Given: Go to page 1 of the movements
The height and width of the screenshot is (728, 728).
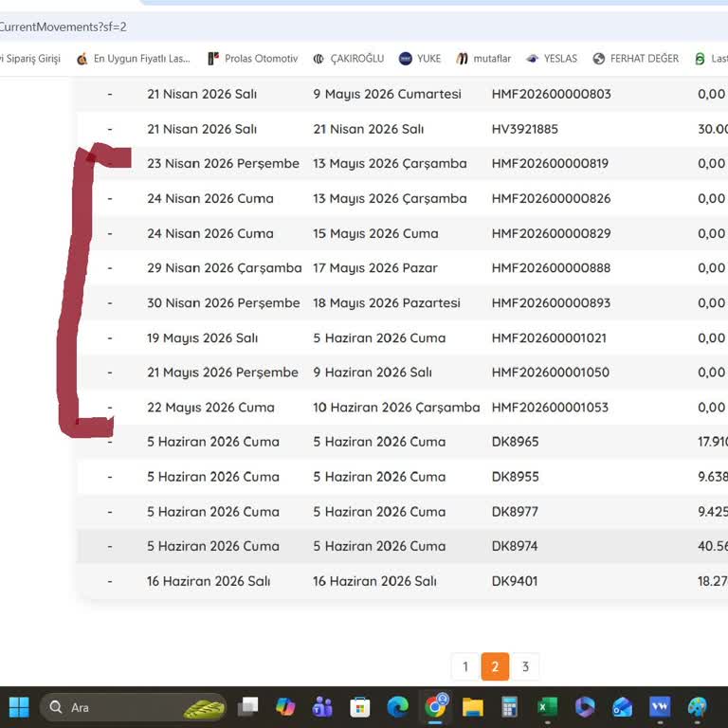Looking at the screenshot, I should pos(465,666).
